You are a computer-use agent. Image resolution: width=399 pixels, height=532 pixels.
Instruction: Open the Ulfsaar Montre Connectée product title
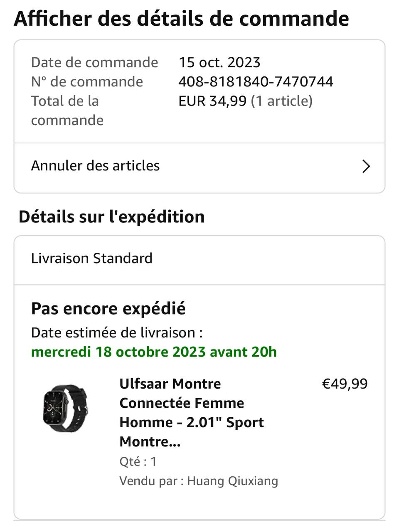191,412
